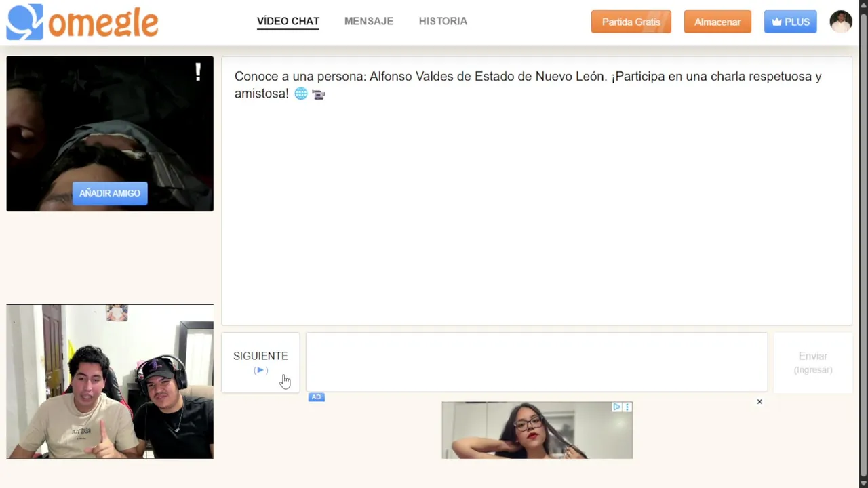
Task: Click the Omegle logo
Action: (82, 22)
